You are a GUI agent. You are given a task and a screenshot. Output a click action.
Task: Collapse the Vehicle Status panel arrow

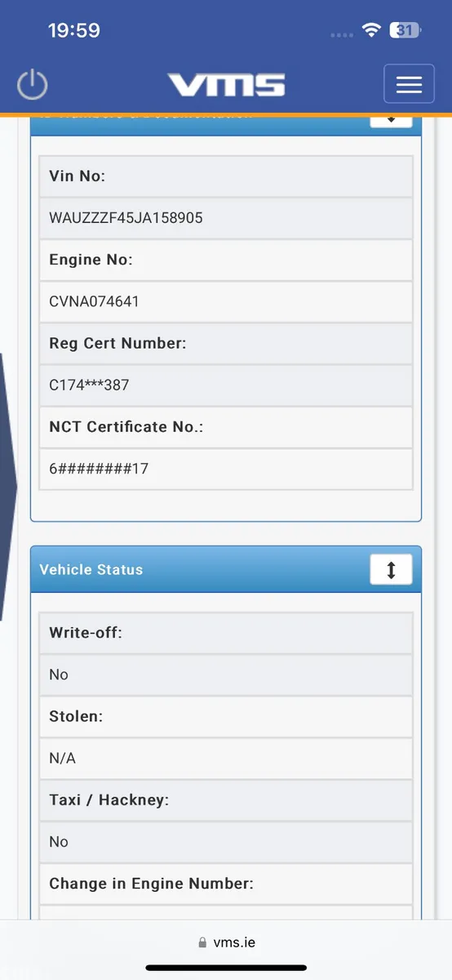point(391,569)
